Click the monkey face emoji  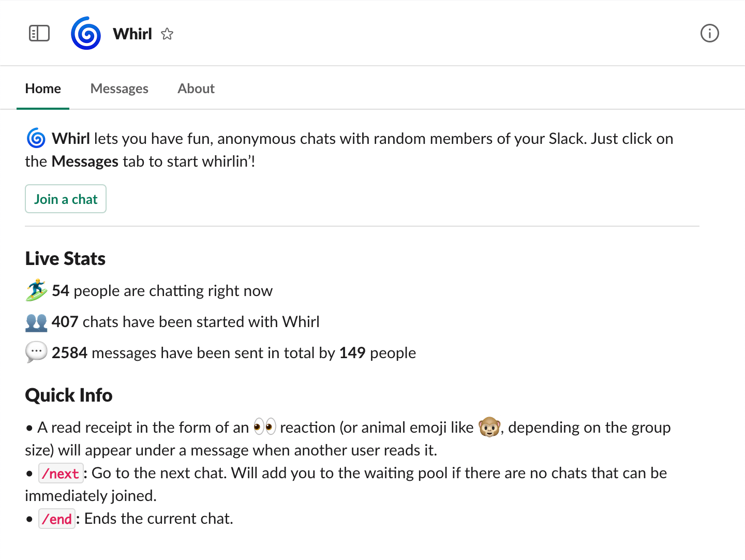489,427
